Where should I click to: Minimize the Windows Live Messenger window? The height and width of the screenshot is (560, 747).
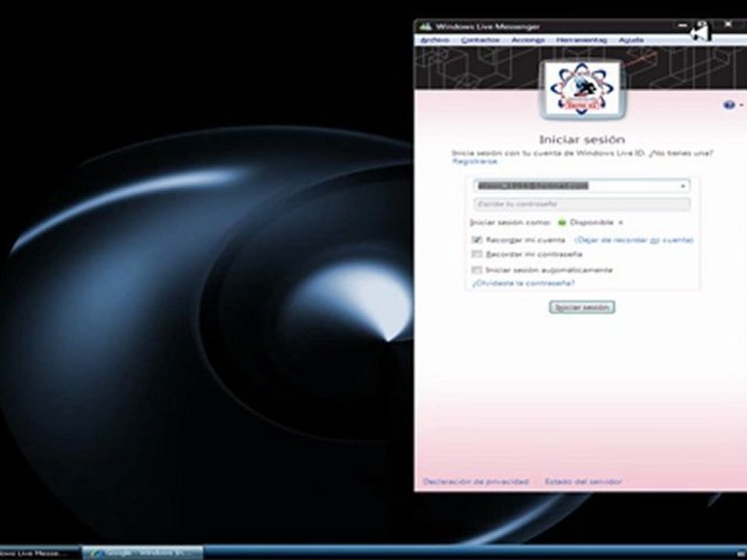(x=682, y=25)
